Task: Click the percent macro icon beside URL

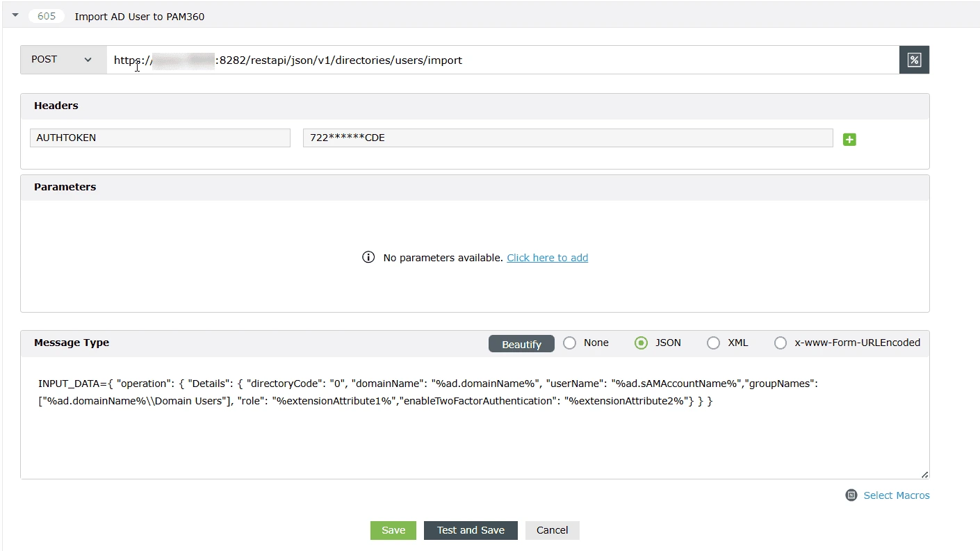Action: click(x=914, y=60)
